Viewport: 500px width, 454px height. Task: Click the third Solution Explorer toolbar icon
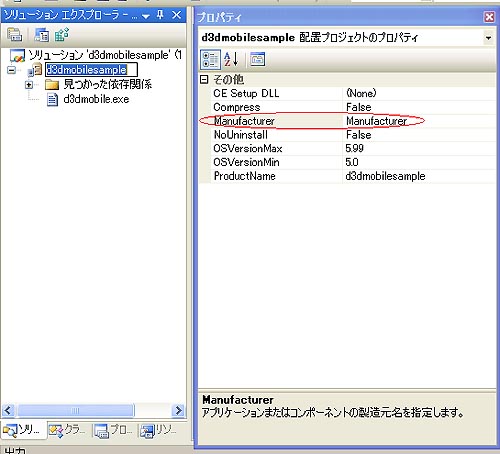[x=62, y=35]
